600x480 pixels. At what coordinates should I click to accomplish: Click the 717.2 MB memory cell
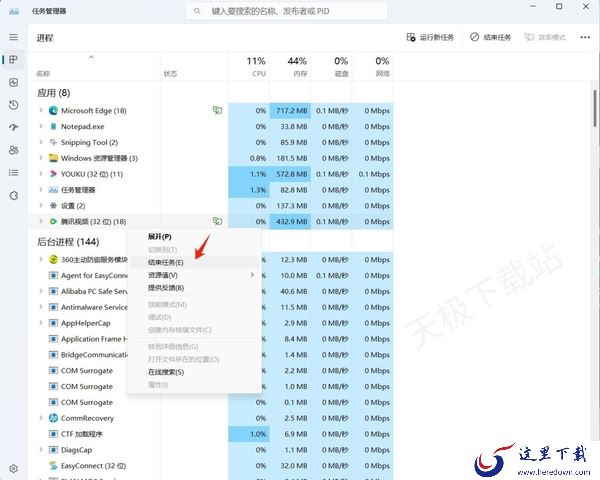pos(290,111)
